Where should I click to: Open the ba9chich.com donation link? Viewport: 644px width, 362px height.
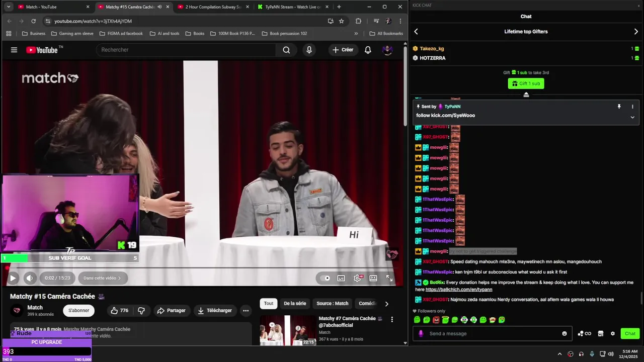[x=458, y=290]
